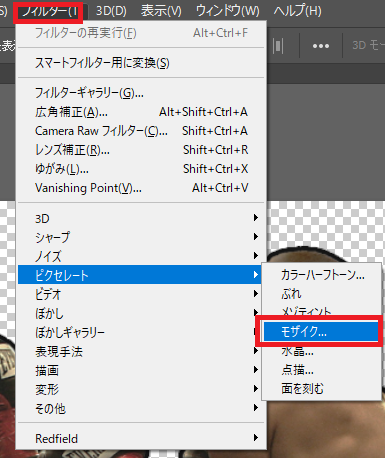This screenshot has height=458, width=385.
Task: Expand the ビデオ submenu
Action: [141, 294]
